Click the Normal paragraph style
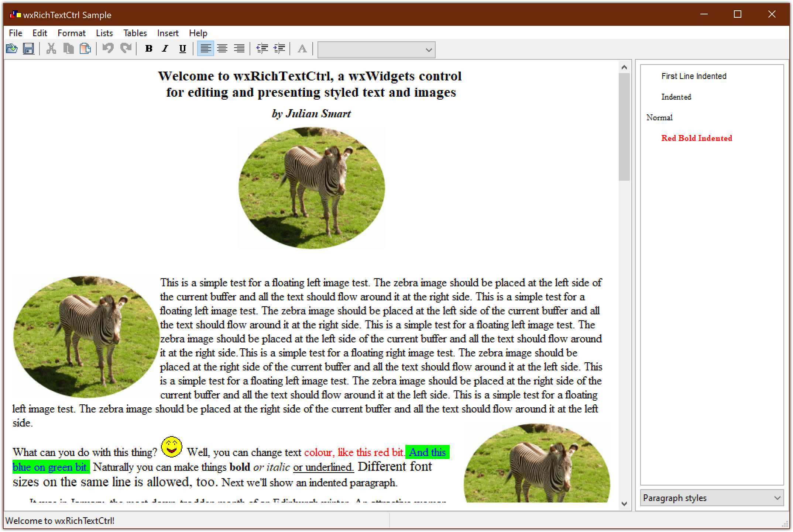Screen dimensions: 793x532 tap(658, 117)
